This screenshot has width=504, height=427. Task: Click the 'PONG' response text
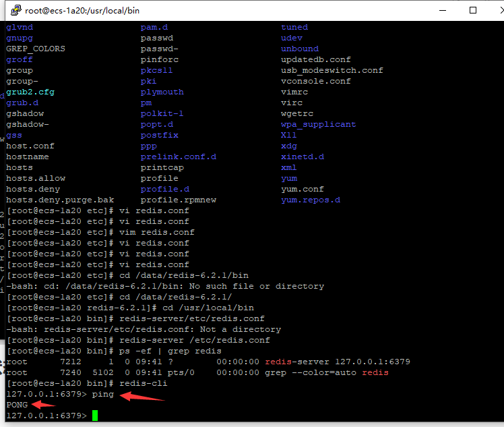pos(17,405)
